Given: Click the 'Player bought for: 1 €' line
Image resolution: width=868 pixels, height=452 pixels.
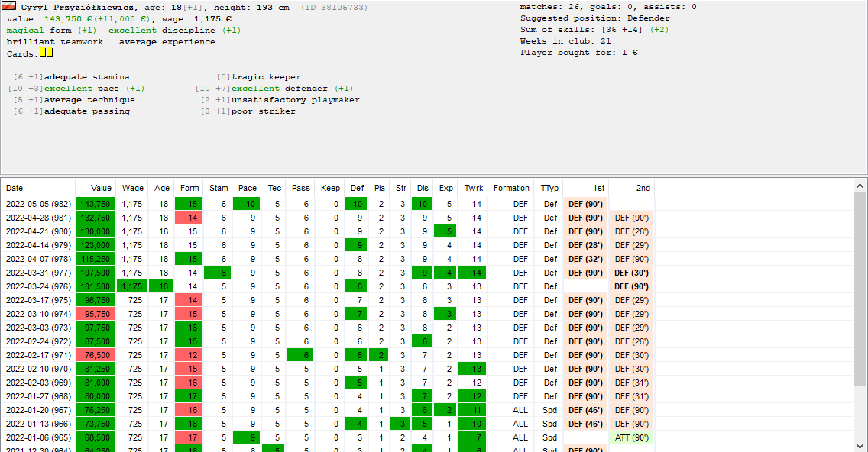Looking at the screenshot, I should pos(579,53).
